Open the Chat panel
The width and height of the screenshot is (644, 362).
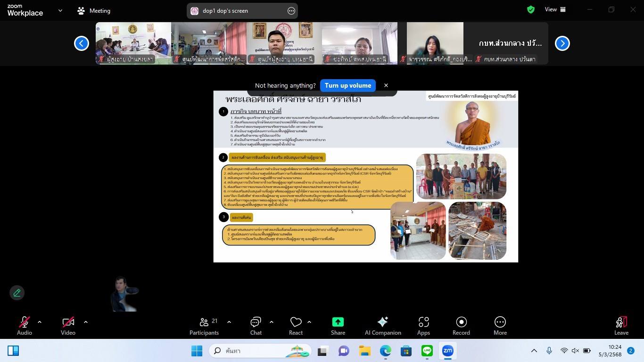pos(256,326)
